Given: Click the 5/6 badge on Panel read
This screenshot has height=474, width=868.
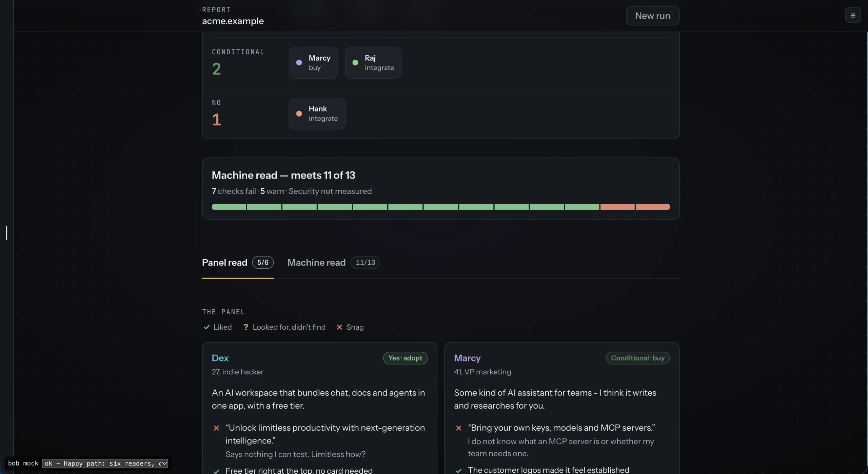Looking at the screenshot, I should [x=263, y=263].
